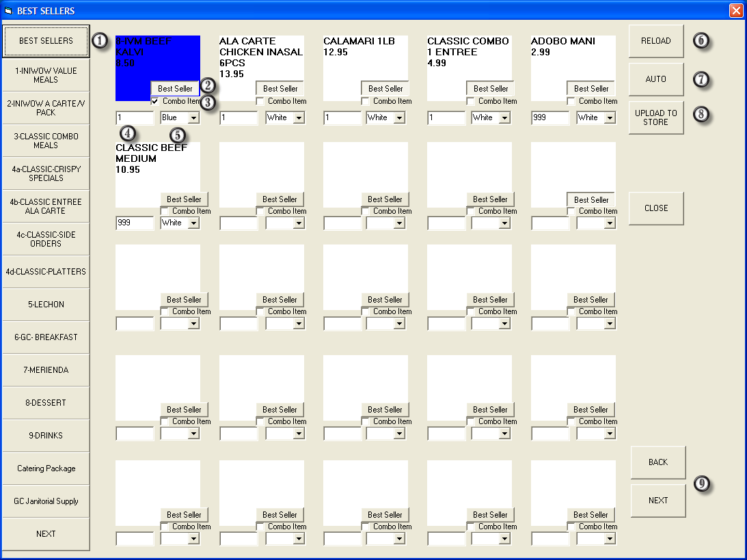Open the BEST SELLERS category
The height and width of the screenshot is (560, 747).
click(46, 41)
